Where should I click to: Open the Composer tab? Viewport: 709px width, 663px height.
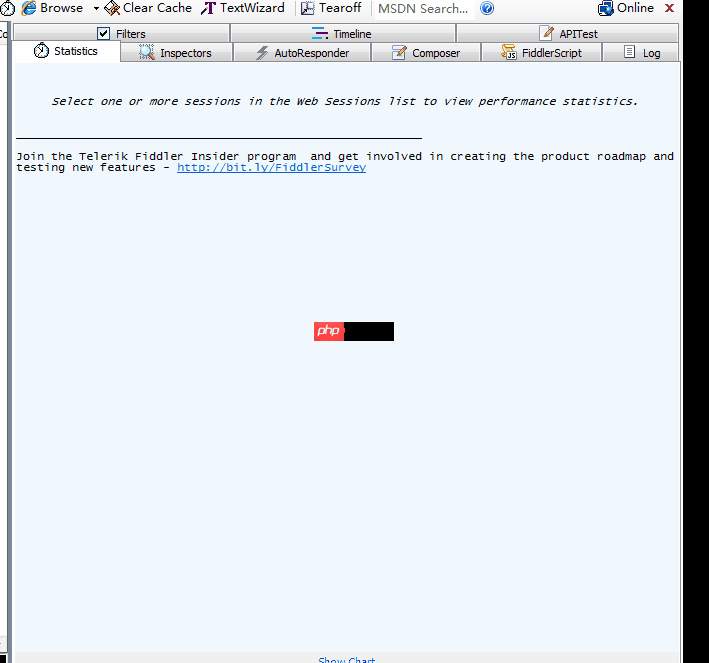(x=426, y=53)
